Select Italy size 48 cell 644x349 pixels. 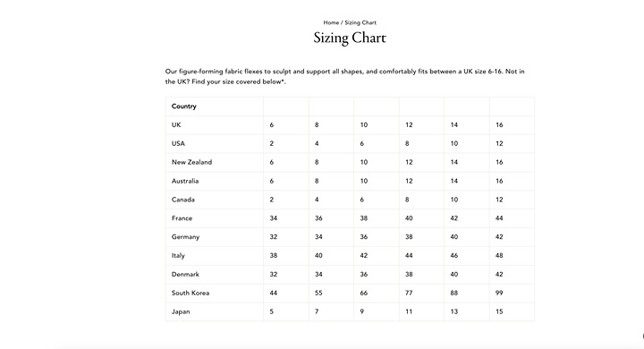pyautogui.click(x=512, y=256)
